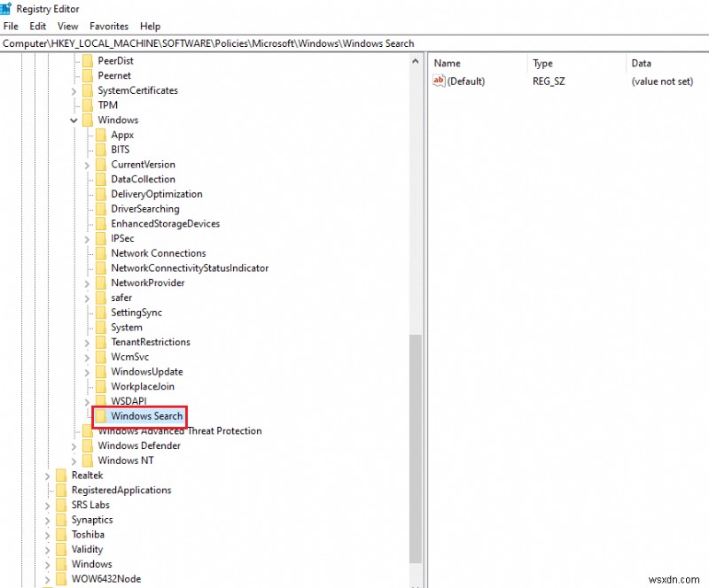Click the BITS folder icon
Image resolution: width=709 pixels, height=588 pixels.
pyautogui.click(x=101, y=150)
